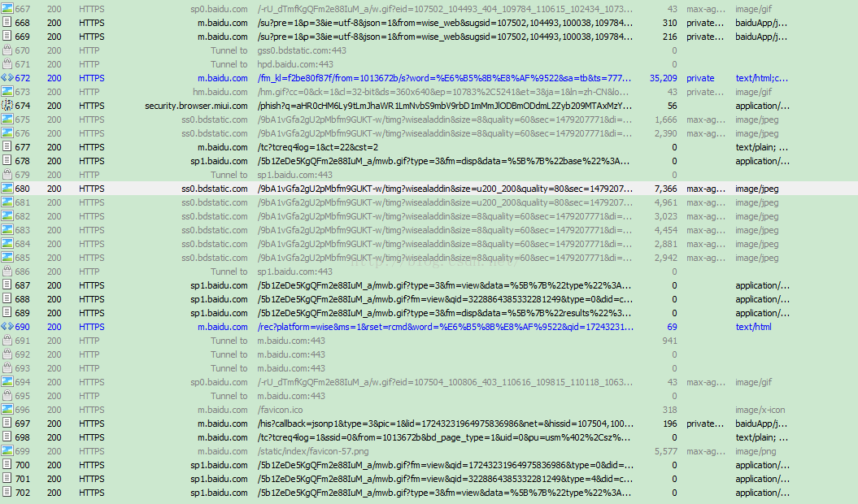Image resolution: width=858 pixels, height=504 pixels.
Task: Click the document icon of session 668
Action: click(7, 23)
